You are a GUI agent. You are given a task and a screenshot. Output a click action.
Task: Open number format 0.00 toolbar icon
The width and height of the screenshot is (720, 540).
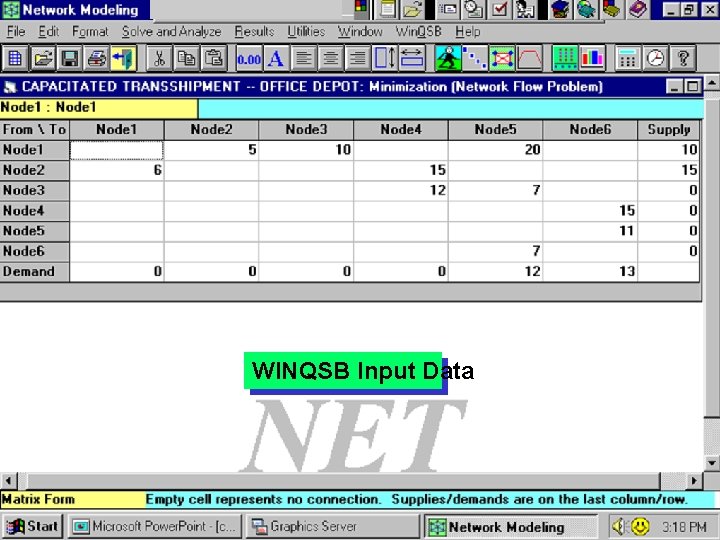249,58
